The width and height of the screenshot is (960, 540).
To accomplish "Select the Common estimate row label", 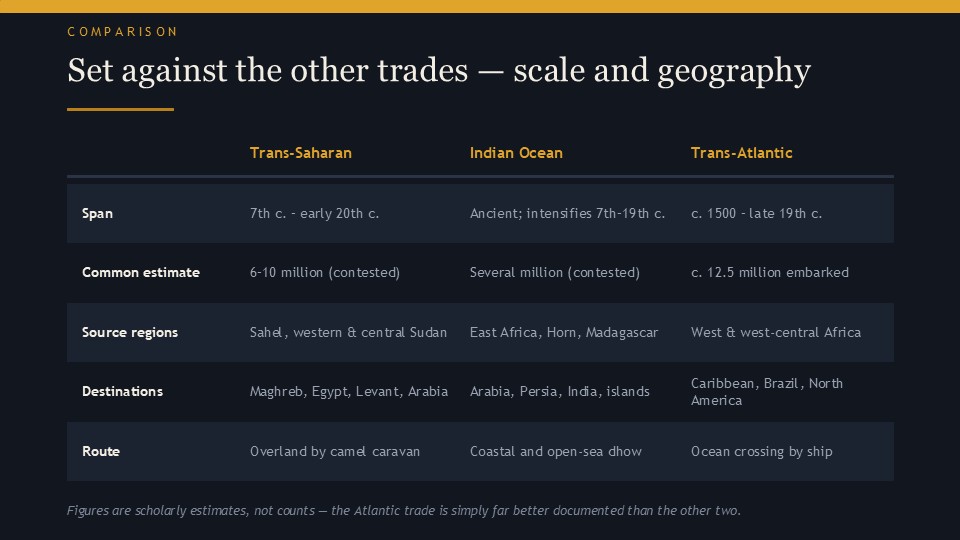I will (141, 272).
